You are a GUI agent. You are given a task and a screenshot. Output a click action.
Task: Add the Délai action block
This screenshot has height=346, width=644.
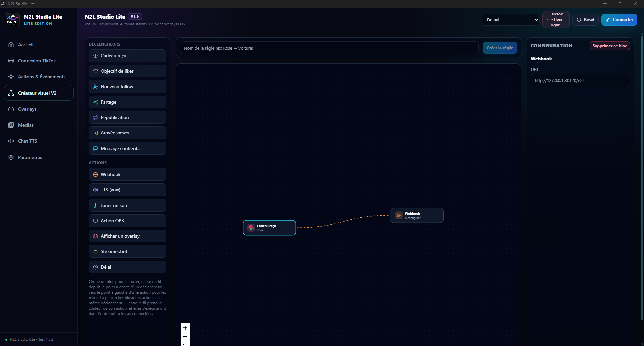click(127, 267)
